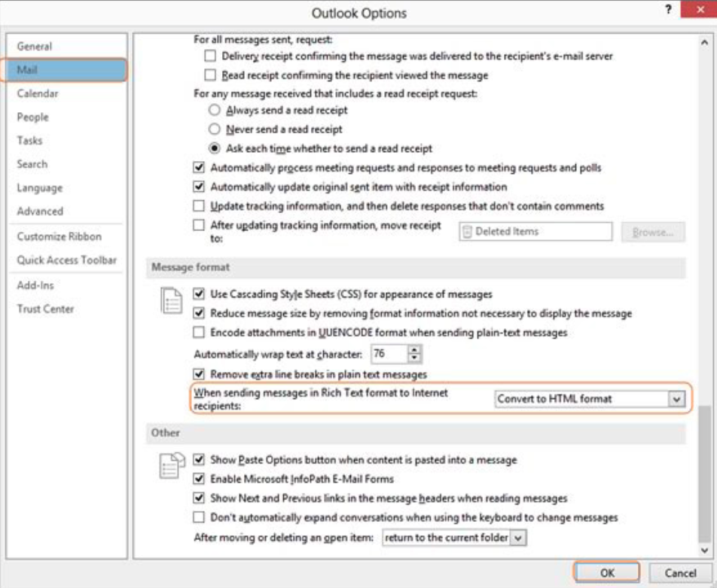Expand the return to the current folder dropdown

(518, 538)
